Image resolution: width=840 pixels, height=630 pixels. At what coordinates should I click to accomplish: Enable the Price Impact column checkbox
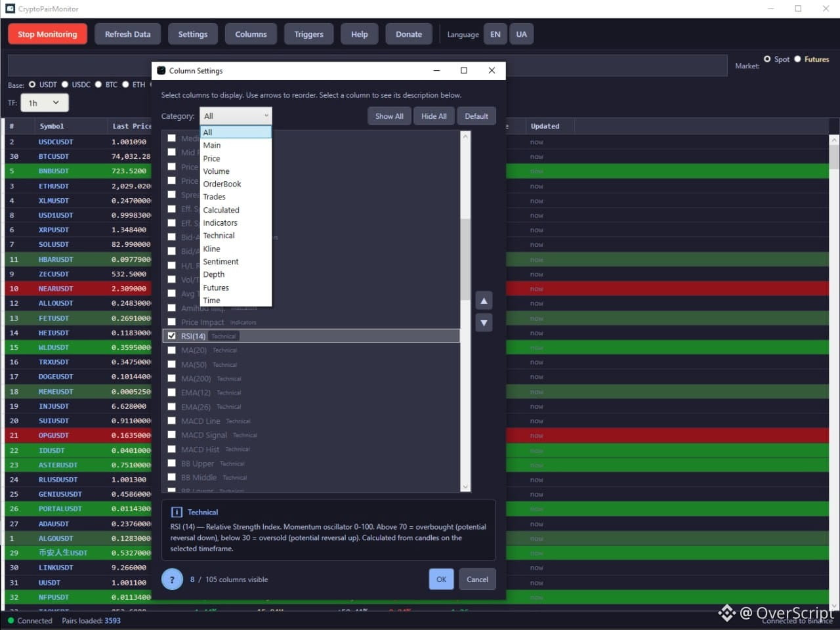(172, 322)
